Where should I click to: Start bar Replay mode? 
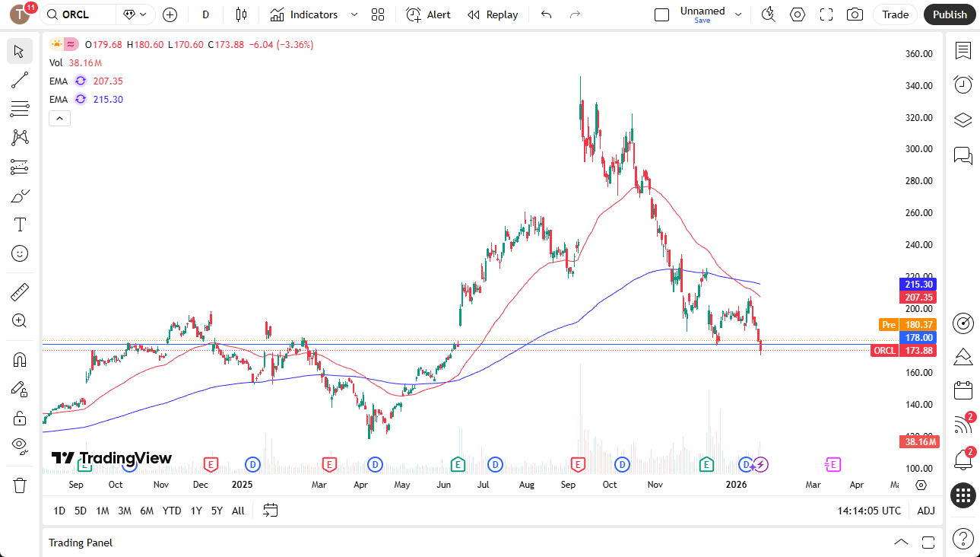coord(493,14)
